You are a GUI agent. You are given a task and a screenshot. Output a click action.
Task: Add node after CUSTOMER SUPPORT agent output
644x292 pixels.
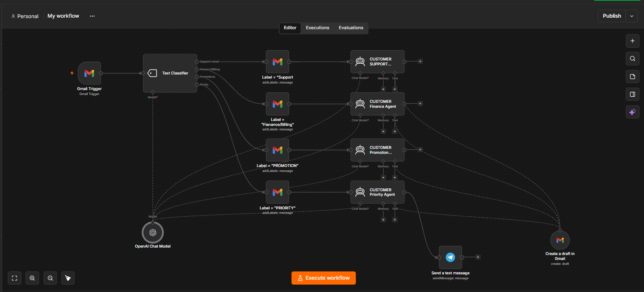click(420, 61)
